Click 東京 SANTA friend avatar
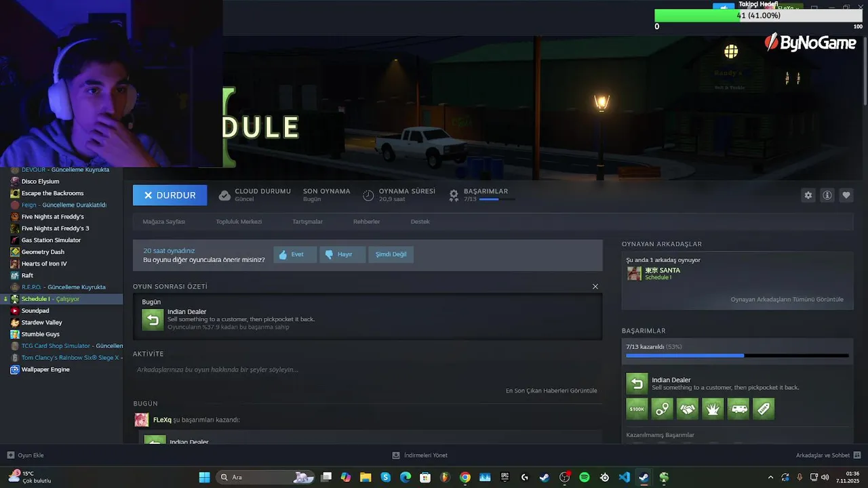The width and height of the screenshot is (868, 488). tap(634, 273)
